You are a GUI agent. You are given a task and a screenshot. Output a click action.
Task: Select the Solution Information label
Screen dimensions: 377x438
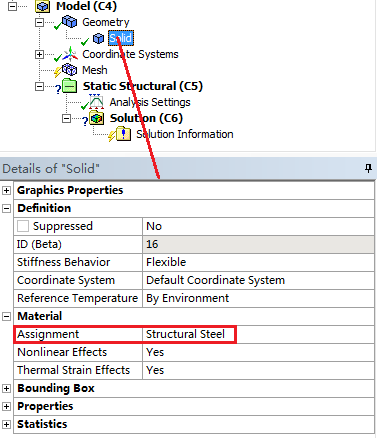[x=185, y=134]
